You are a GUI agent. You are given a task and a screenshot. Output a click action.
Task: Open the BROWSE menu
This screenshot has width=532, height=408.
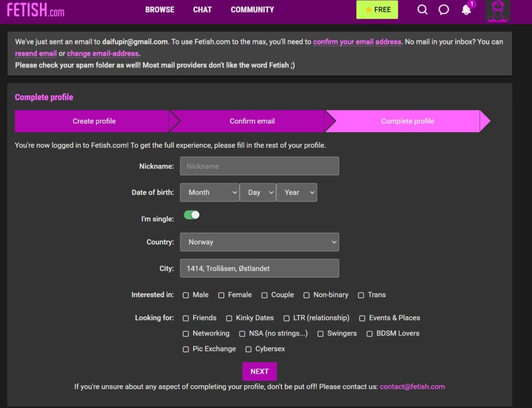point(159,10)
